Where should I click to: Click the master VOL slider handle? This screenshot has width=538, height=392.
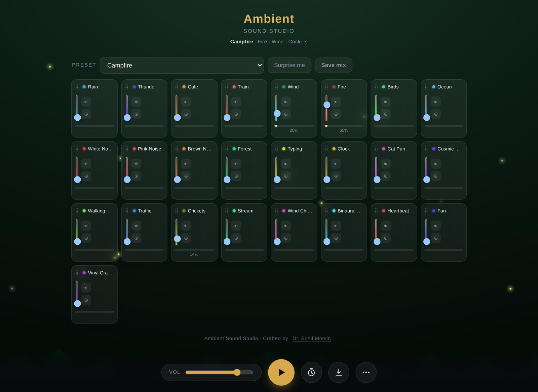pyautogui.click(x=237, y=372)
